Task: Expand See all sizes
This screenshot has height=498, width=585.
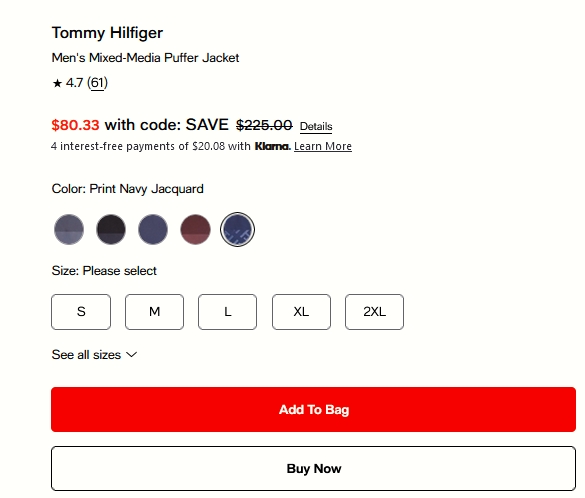Action: 94,354
